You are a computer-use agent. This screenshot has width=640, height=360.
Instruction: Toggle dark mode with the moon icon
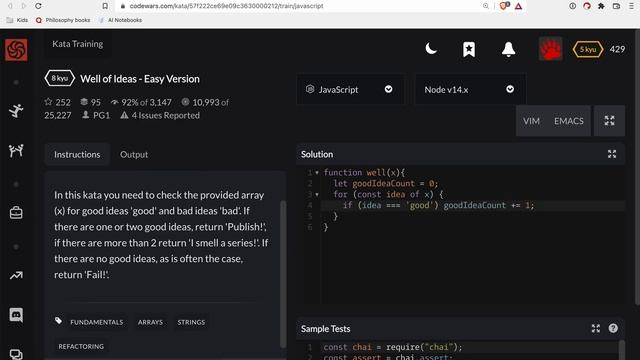(x=431, y=49)
